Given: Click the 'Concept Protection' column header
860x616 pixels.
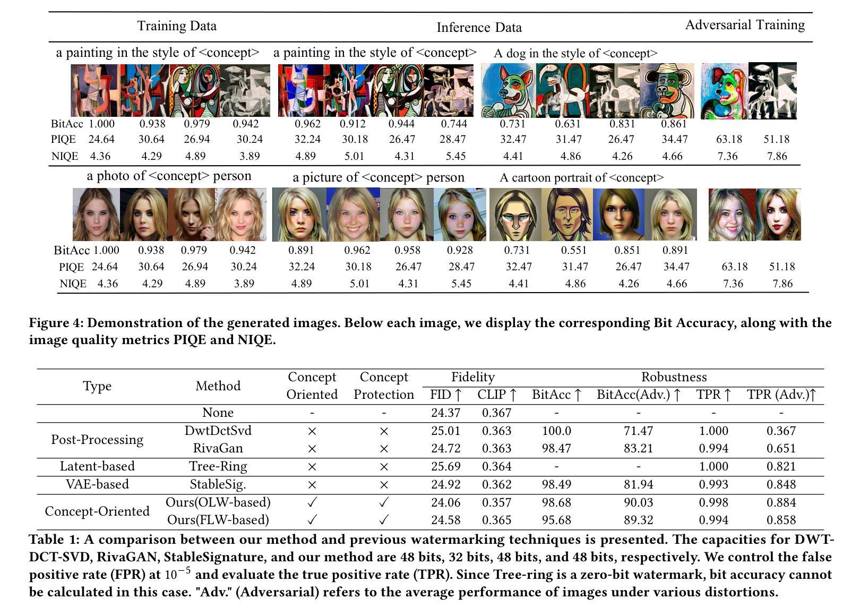Looking at the screenshot, I should 384,386.
